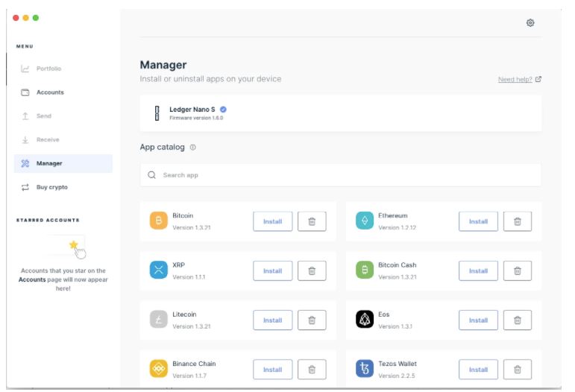Uninstall Litecoin with its trash icon
The width and height of the screenshot is (575, 392).
pyautogui.click(x=312, y=320)
